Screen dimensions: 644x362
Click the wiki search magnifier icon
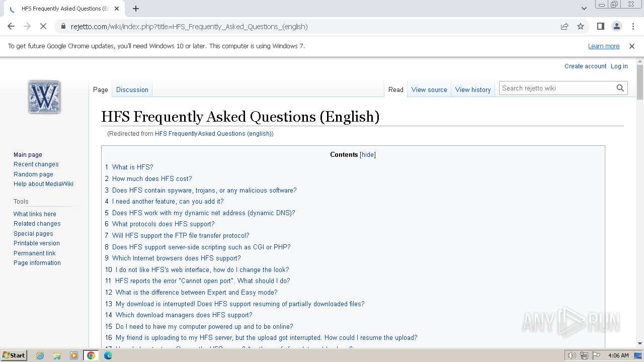pyautogui.click(x=620, y=88)
